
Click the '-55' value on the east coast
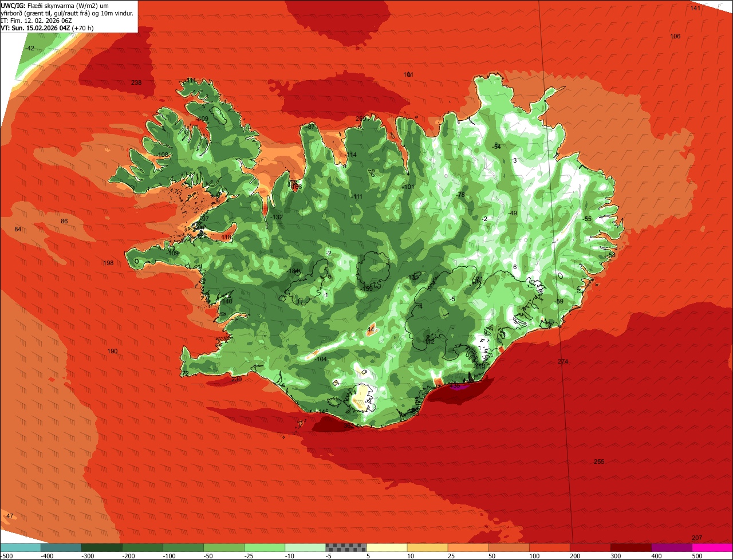point(587,219)
